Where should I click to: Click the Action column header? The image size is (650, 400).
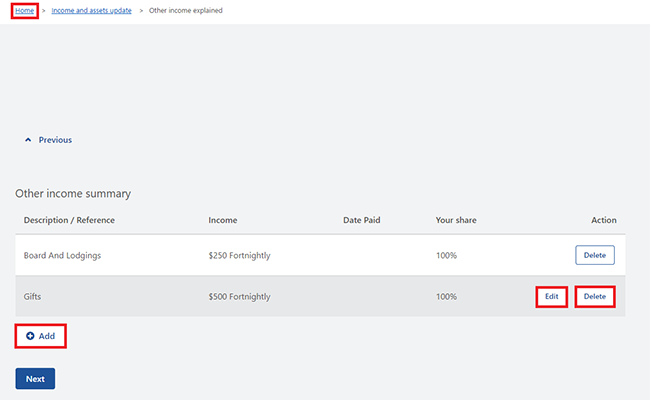coord(603,220)
